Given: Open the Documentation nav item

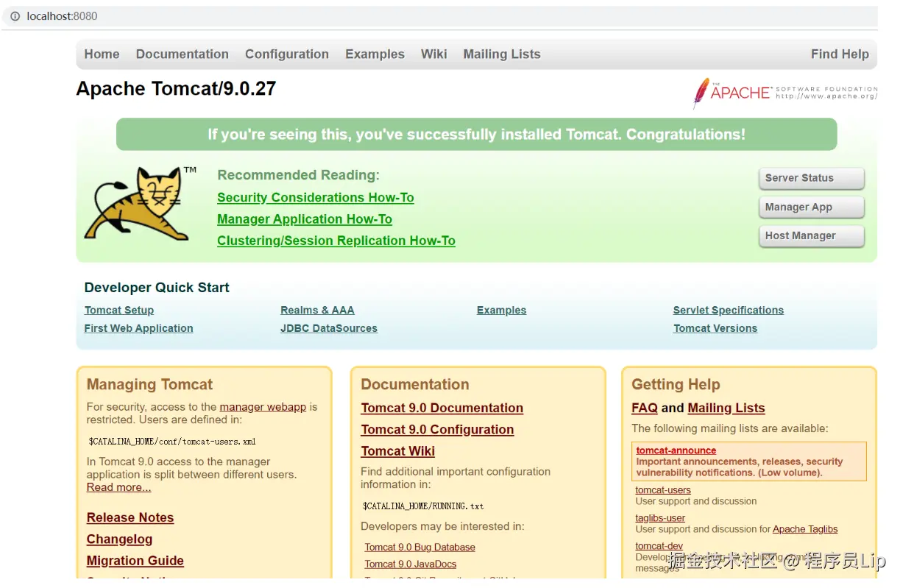Looking at the screenshot, I should click(183, 54).
